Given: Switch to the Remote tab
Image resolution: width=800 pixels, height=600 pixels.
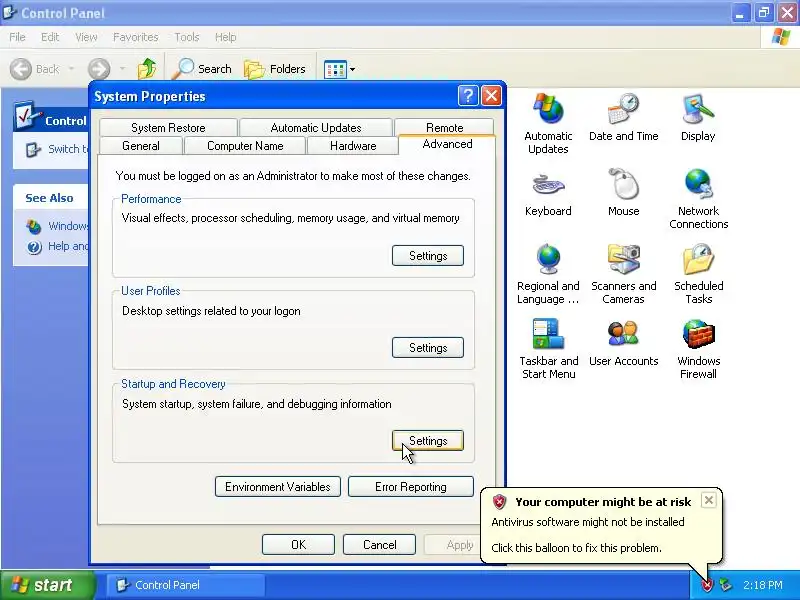Looking at the screenshot, I should [x=444, y=128].
